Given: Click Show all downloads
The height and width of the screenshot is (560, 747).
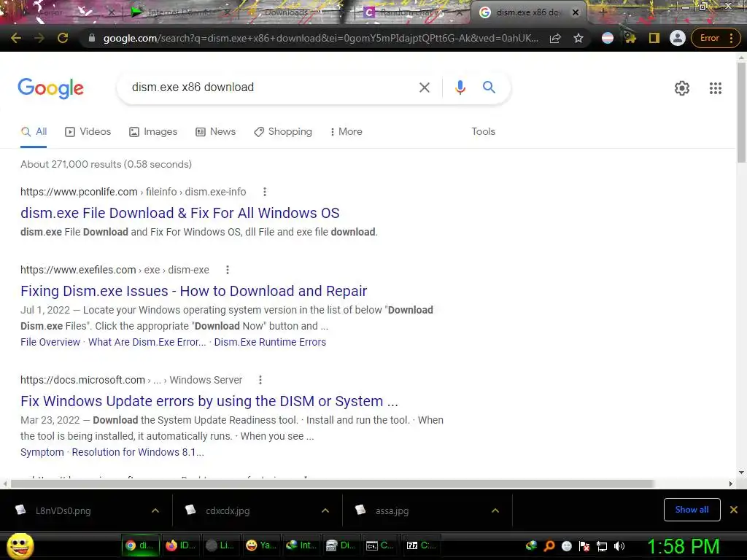Looking at the screenshot, I should pyautogui.click(x=692, y=510).
